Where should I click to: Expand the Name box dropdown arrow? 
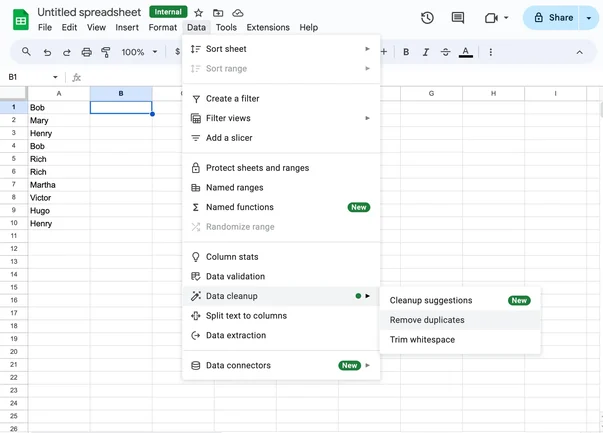pyautogui.click(x=55, y=77)
